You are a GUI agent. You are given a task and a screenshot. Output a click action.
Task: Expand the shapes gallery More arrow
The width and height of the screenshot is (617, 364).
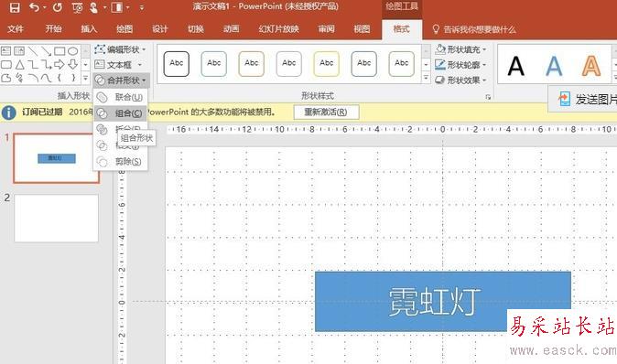tap(85, 79)
